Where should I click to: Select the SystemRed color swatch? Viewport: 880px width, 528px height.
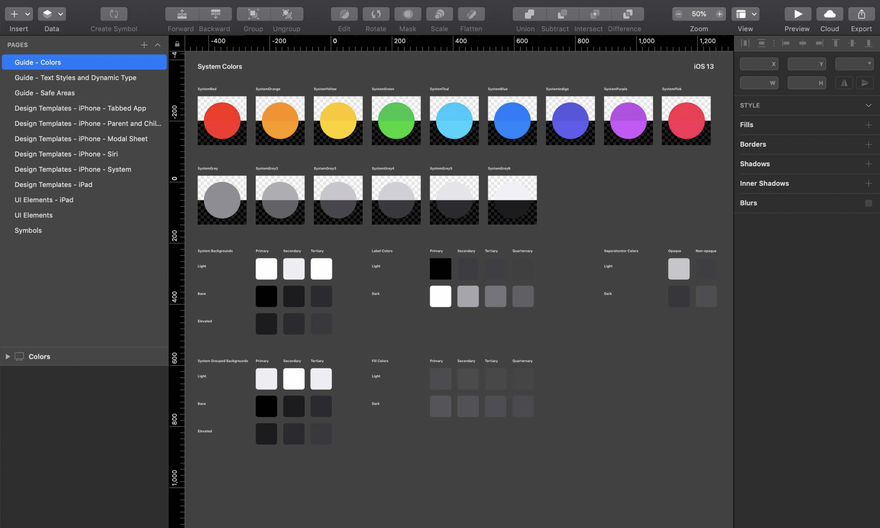click(x=222, y=121)
